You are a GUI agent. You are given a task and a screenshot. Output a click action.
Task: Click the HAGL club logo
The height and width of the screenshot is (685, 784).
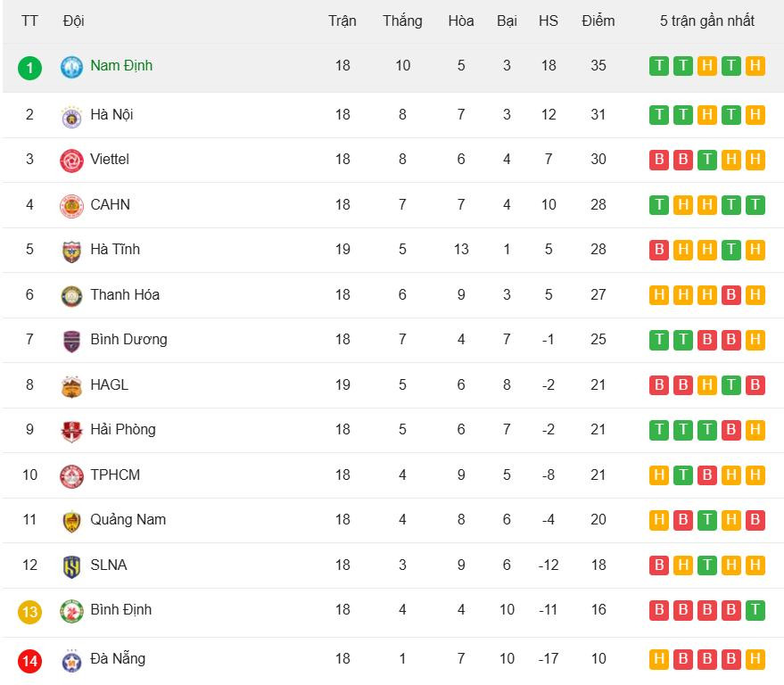[71, 385]
